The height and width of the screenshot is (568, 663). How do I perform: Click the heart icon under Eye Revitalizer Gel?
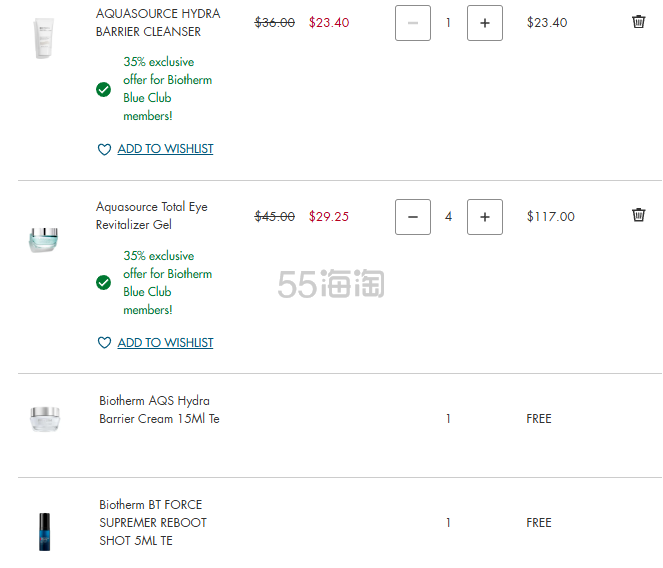click(104, 343)
